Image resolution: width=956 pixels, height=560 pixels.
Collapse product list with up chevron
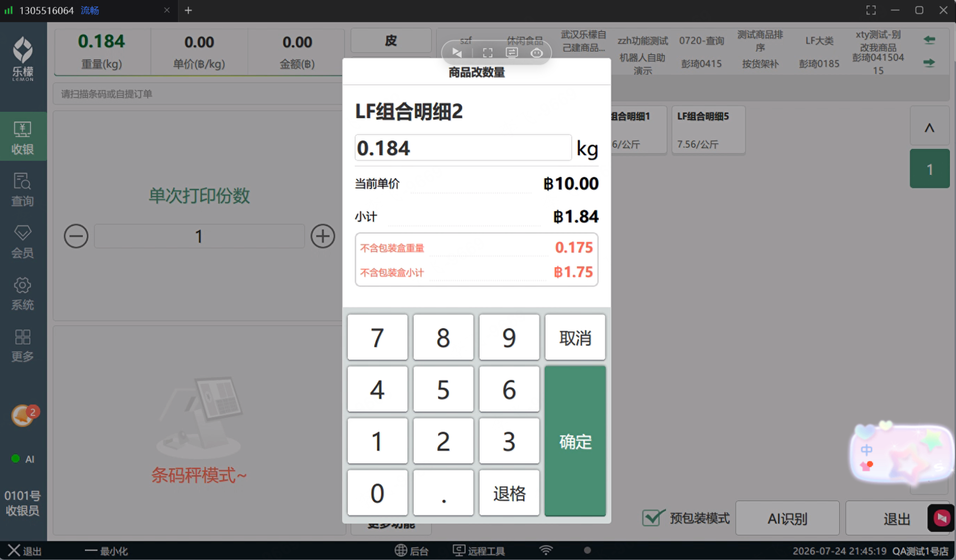tap(929, 127)
